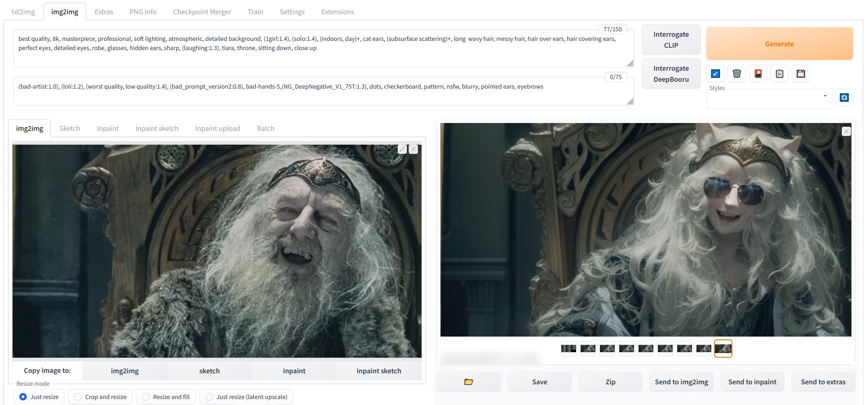Screen dimensions: 868x405
Task: Click the Interrogate CLIP button
Action: [x=671, y=40]
